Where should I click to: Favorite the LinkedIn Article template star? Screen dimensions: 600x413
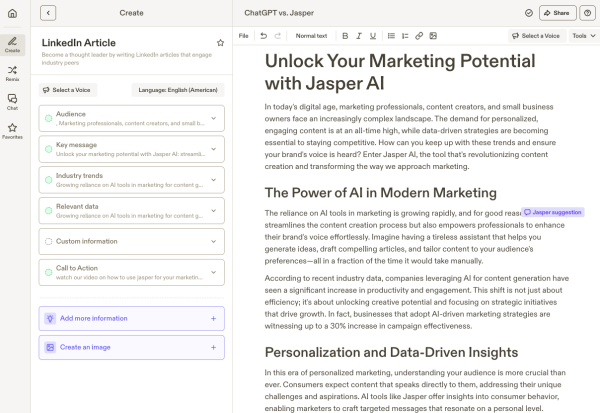(220, 43)
